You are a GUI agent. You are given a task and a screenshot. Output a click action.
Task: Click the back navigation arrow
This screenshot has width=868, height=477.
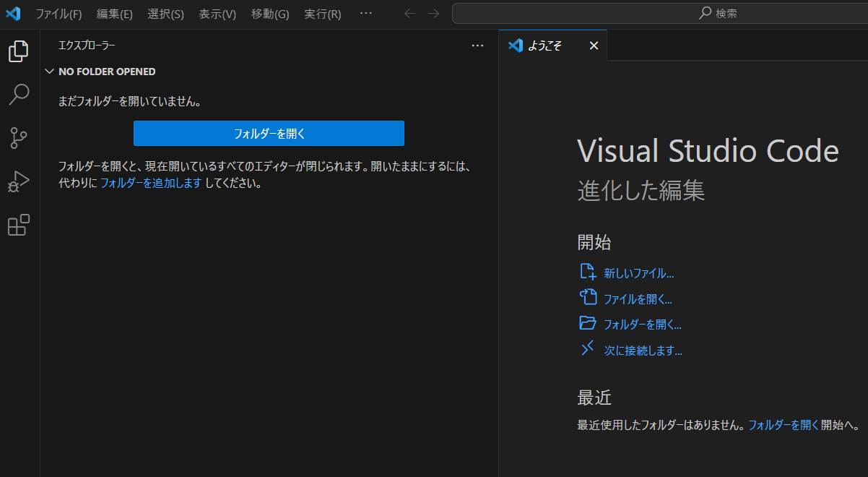click(409, 13)
